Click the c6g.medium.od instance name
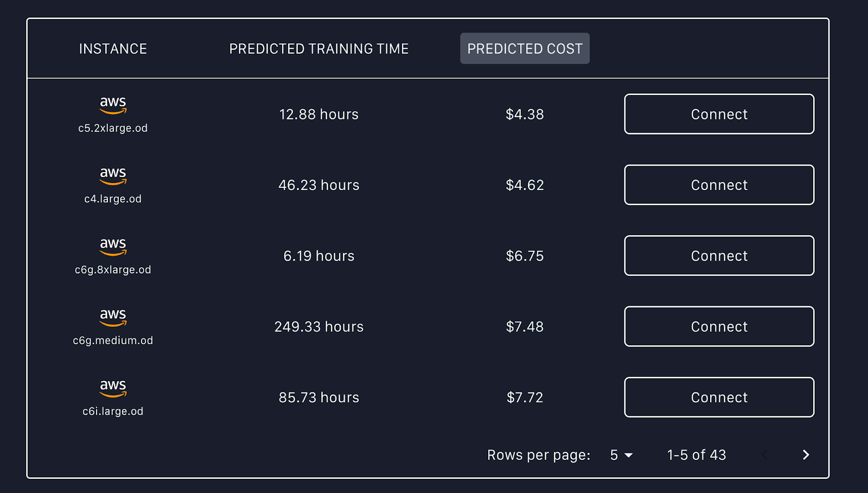Image resolution: width=868 pixels, height=493 pixels. point(113,340)
